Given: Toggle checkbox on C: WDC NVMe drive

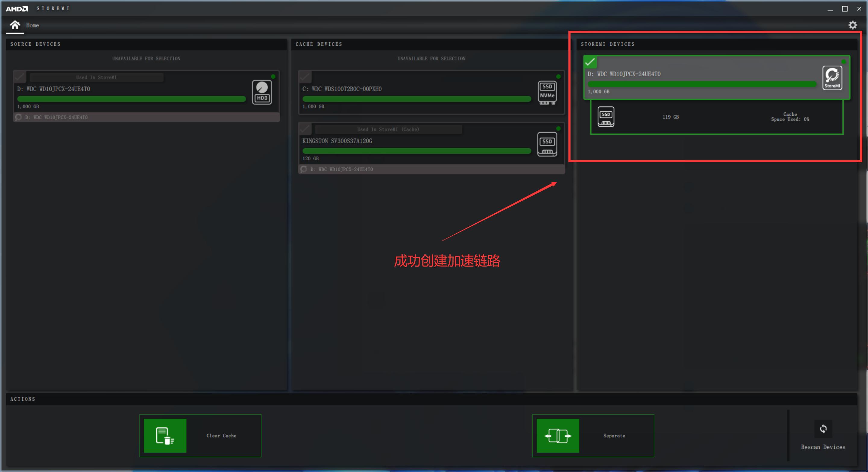Looking at the screenshot, I should 305,77.
